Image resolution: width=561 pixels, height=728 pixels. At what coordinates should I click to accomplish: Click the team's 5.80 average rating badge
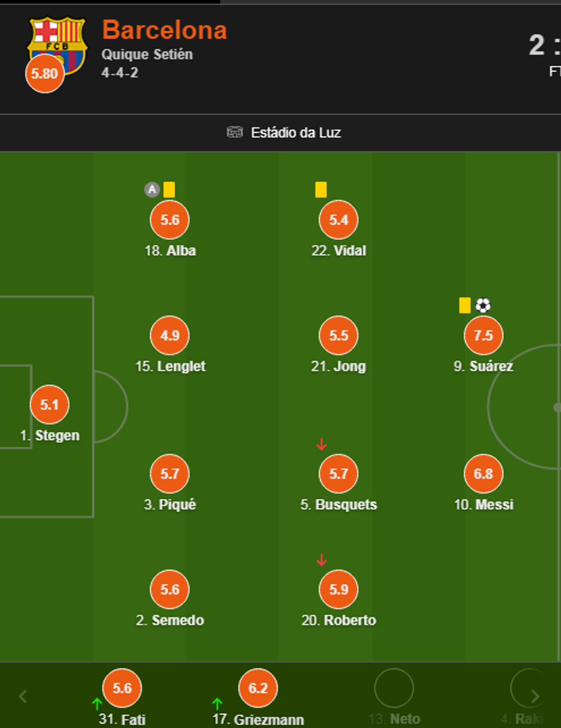tap(45, 74)
